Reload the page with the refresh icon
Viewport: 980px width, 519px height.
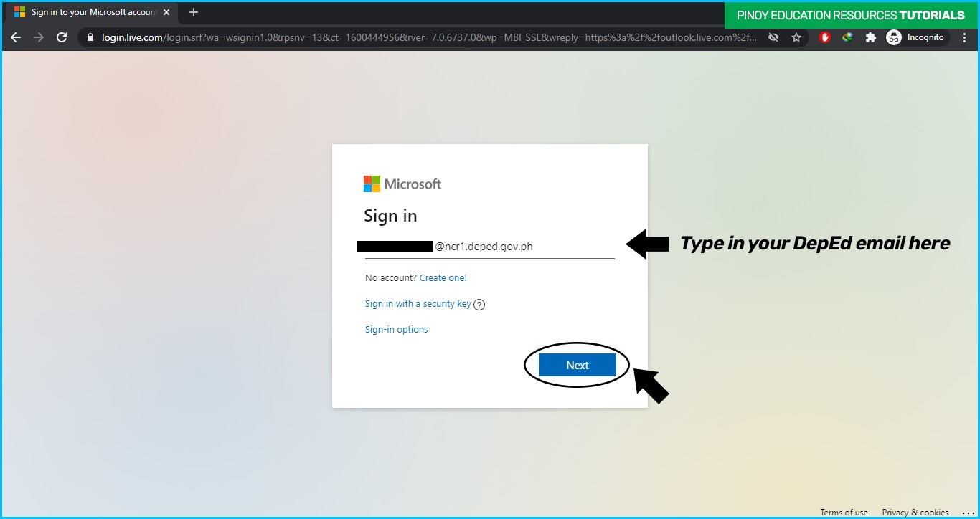62,37
